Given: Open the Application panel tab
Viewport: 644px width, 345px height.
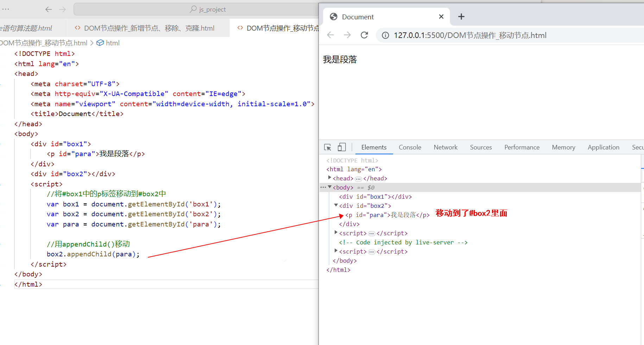Looking at the screenshot, I should (604, 147).
